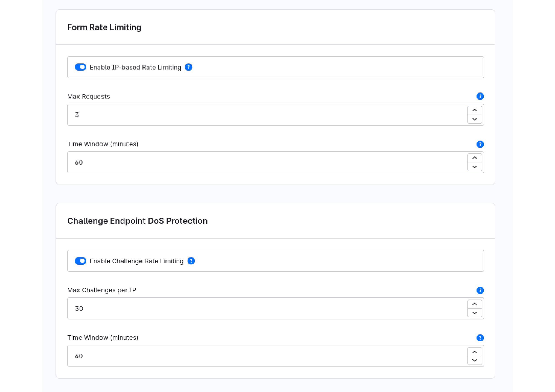Decrease Form Rate Limiting Time Window value
This screenshot has height=392, width=555.
tap(475, 167)
